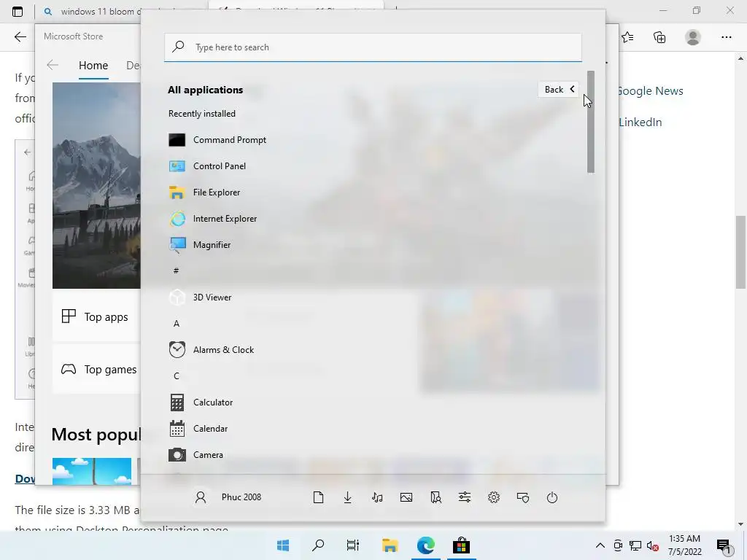This screenshot has width=747, height=560.
Task: Launch Control Panel from app list
Action: point(208,166)
